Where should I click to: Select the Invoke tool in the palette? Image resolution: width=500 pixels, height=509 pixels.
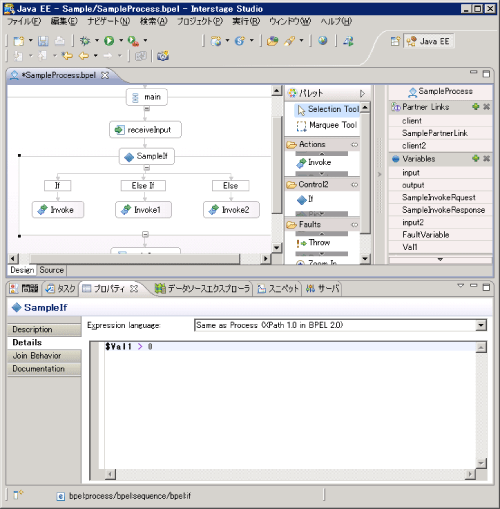point(314,162)
